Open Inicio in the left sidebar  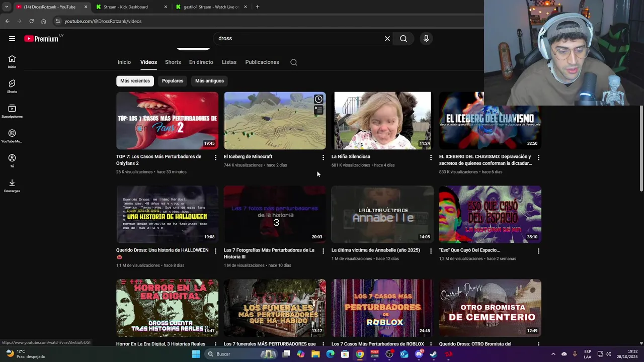pyautogui.click(x=12, y=62)
